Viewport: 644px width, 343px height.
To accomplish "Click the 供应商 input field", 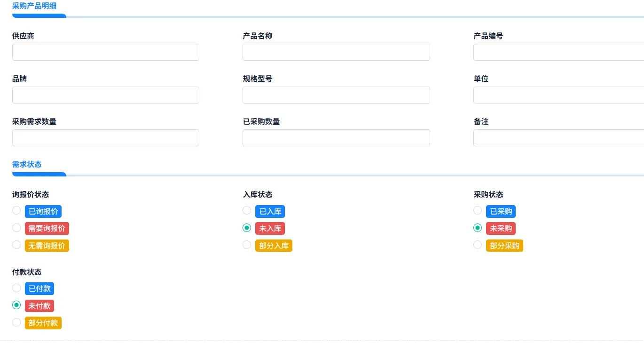I will click(x=106, y=52).
